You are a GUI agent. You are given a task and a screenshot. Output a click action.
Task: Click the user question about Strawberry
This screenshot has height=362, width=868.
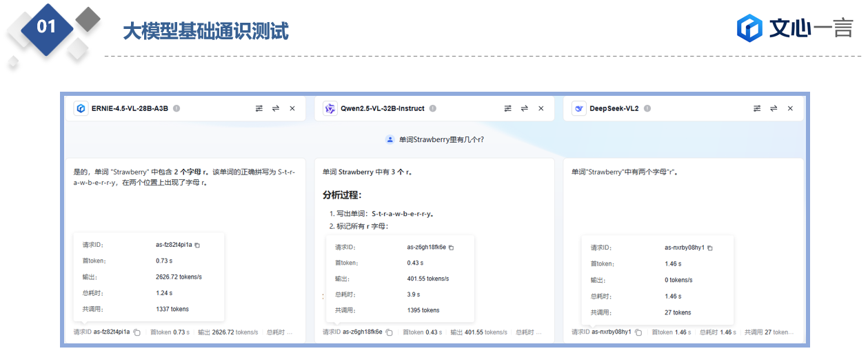[441, 139]
